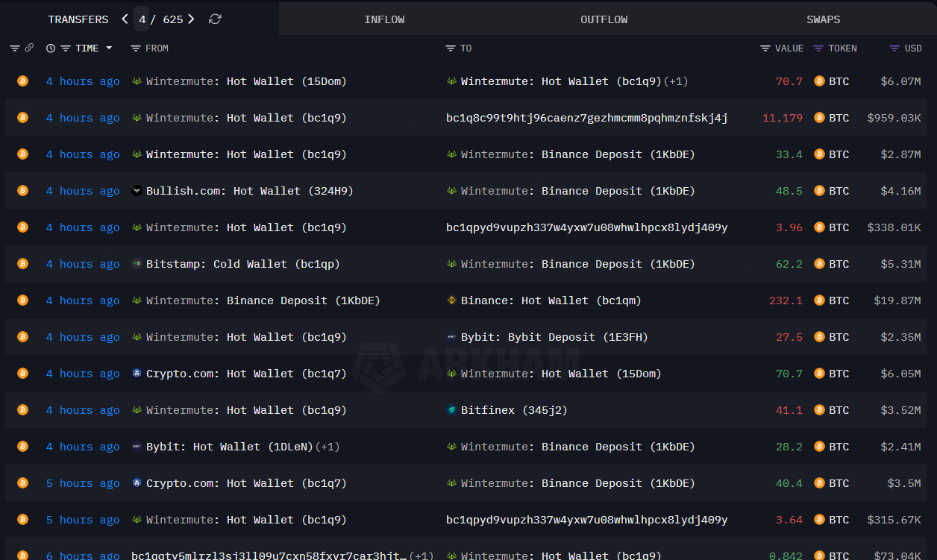Open the FROM column filter
This screenshot has width=937, height=560.
pos(136,48)
